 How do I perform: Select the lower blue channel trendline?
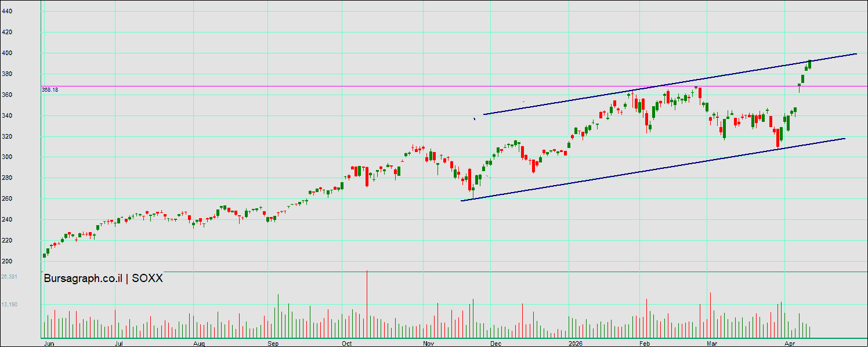pyautogui.click(x=653, y=169)
